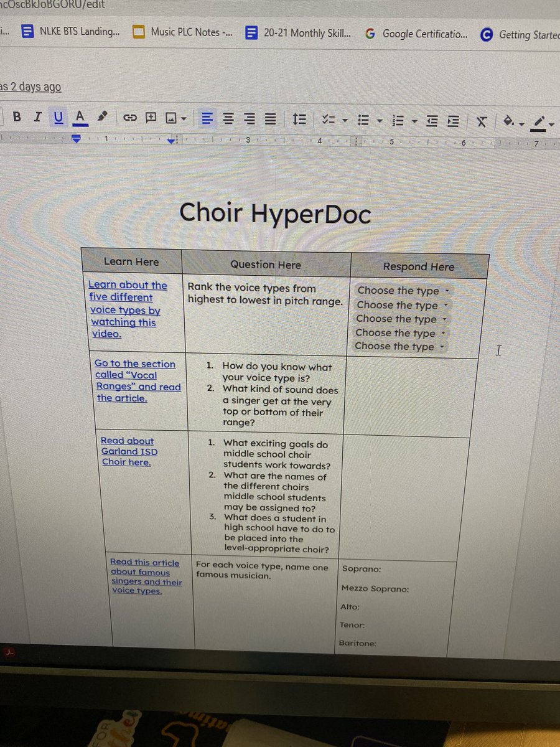Follow the 'Vocal Ranges' article link

point(138,381)
